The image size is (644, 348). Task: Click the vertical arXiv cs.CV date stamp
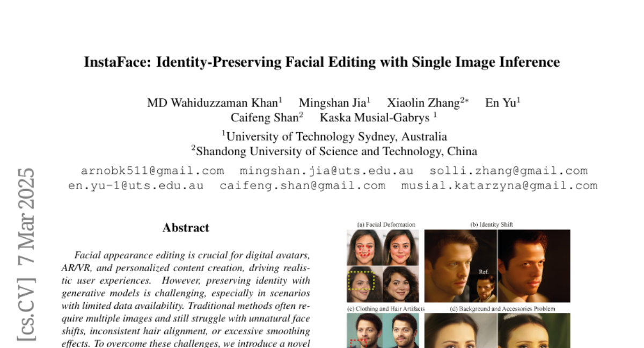[26, 255]
